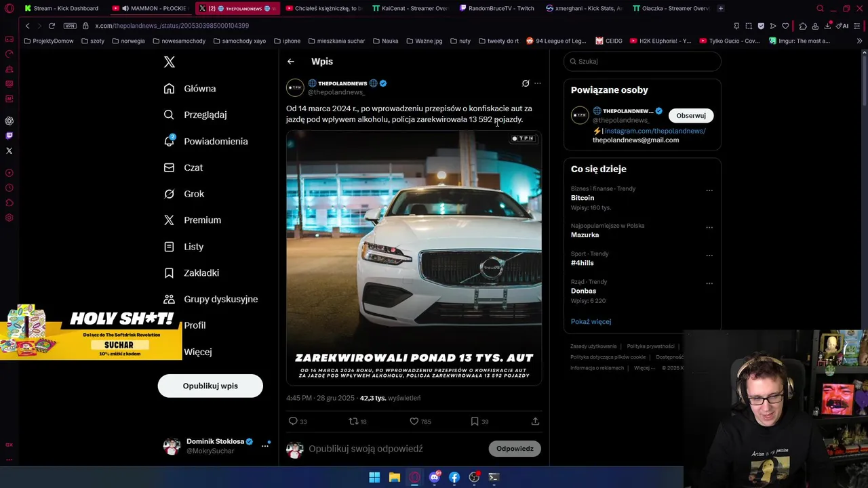
Task: Switch to MAMMON - PŁOCKIE tab
Action: 151,8
